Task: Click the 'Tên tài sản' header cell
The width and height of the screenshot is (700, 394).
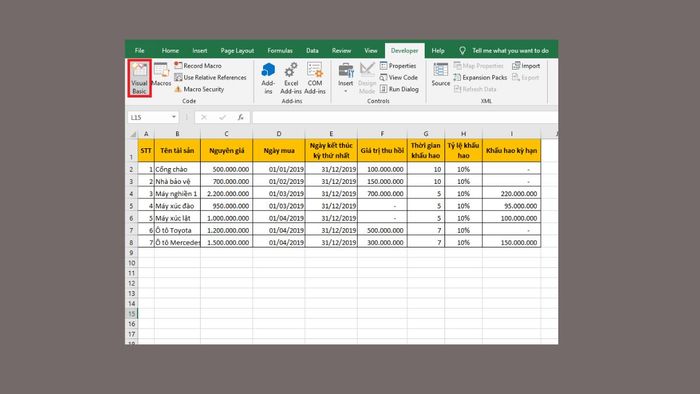Action: tap(177, 150)
